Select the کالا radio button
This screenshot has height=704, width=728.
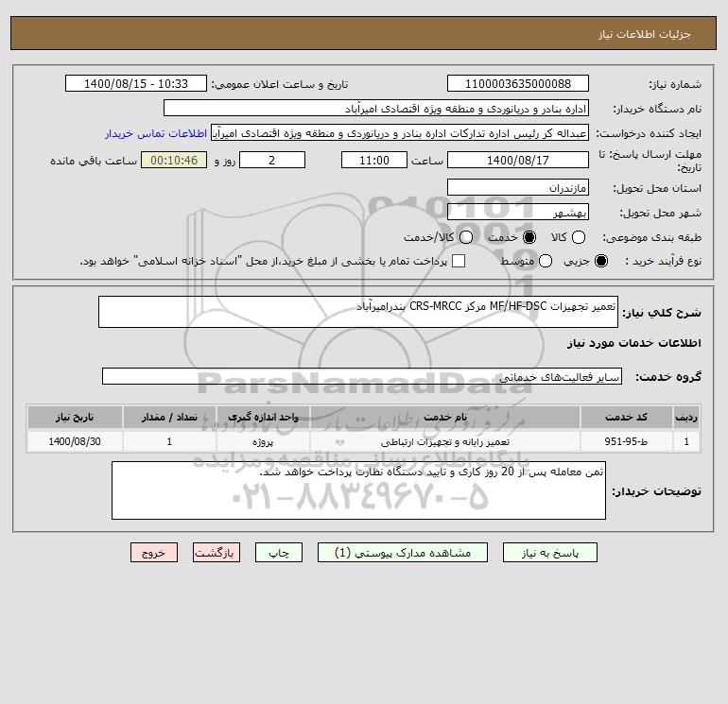pos(578,237)
